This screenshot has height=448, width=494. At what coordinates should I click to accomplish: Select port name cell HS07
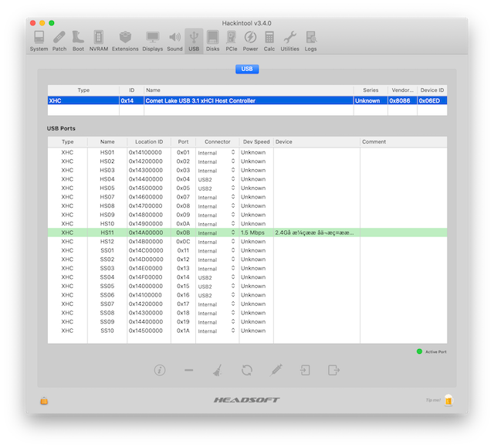107,197
